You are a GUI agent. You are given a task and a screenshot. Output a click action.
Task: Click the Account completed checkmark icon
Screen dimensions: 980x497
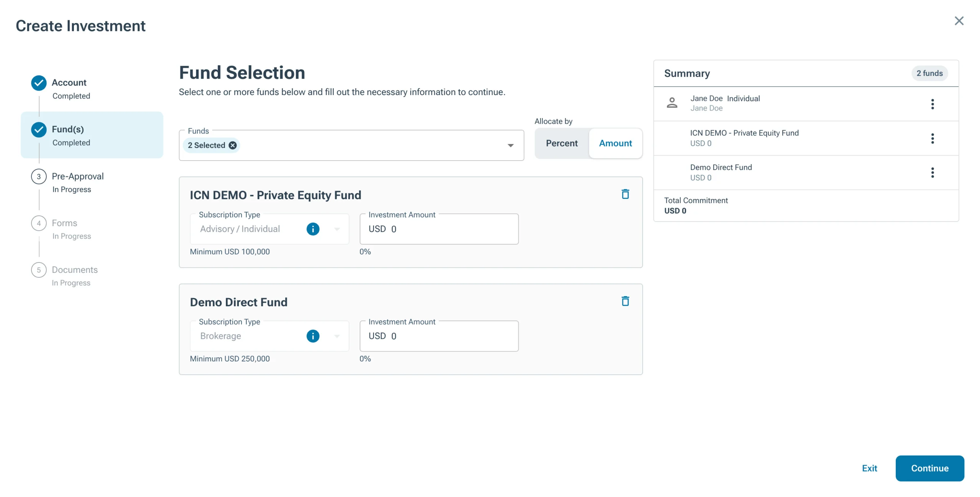39,83
